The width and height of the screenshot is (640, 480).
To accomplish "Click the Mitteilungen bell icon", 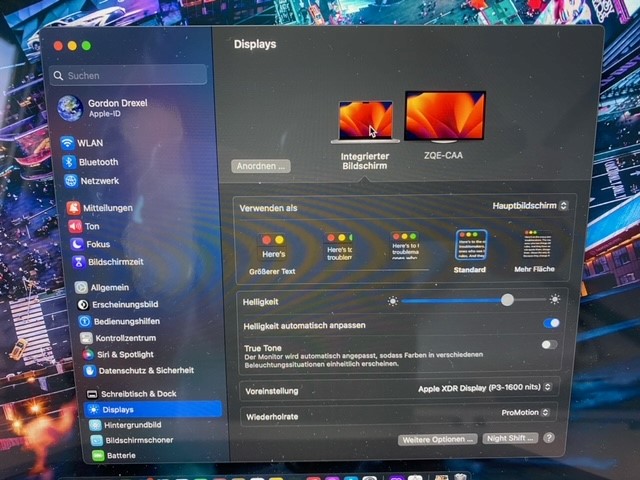I will click(73, 208).
